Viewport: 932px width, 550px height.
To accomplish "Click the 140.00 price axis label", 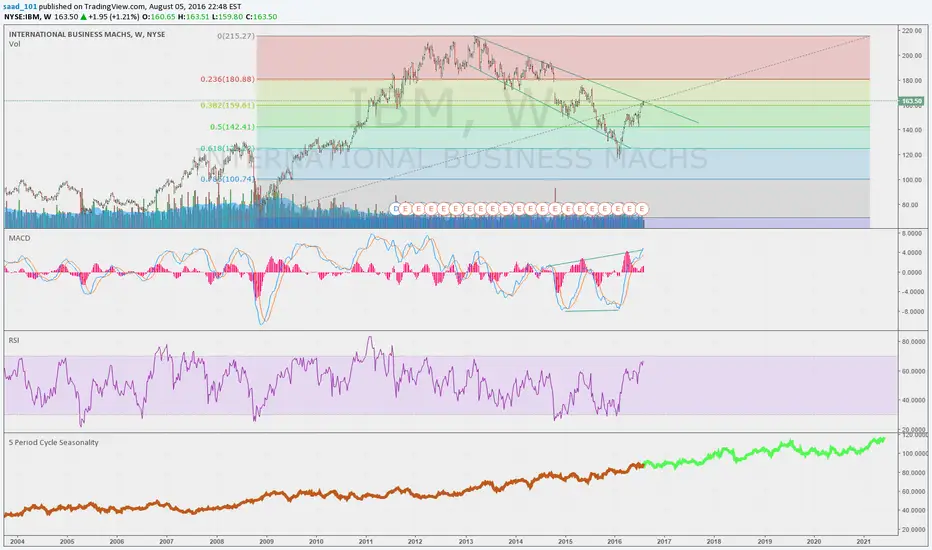I will coord(912,130).
